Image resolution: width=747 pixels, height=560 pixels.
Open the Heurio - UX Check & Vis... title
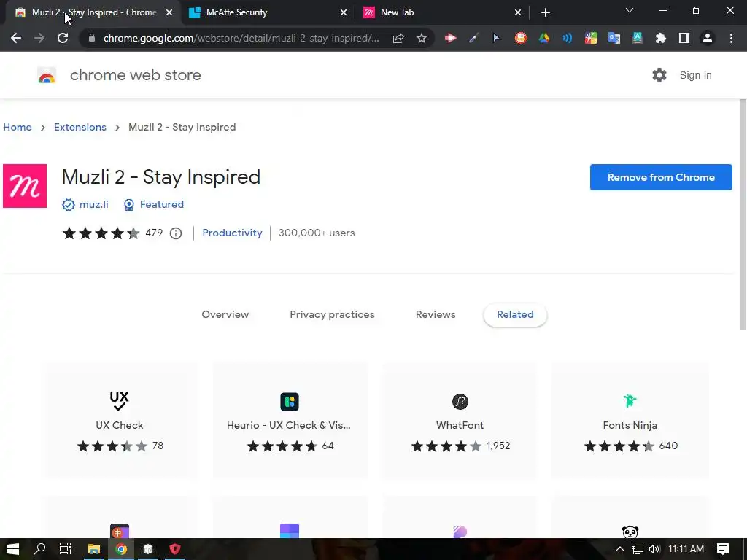tap(289, 425)
